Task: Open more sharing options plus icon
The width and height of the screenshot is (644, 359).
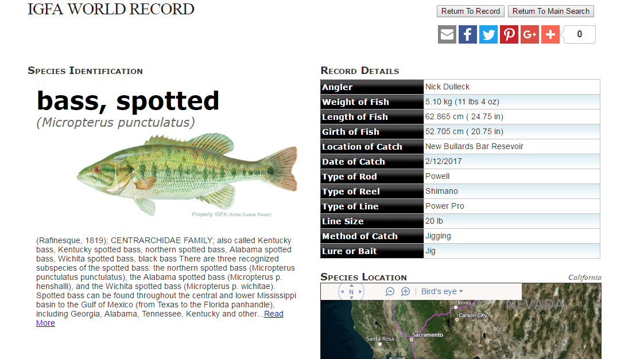Action: (550, 34)
